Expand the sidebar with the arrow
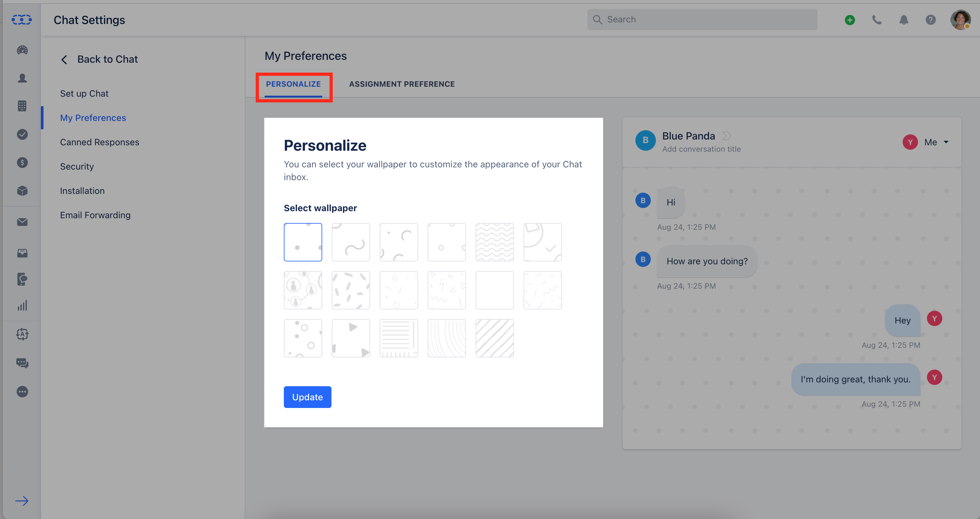The image size is (980, 519). click(22, 501)
